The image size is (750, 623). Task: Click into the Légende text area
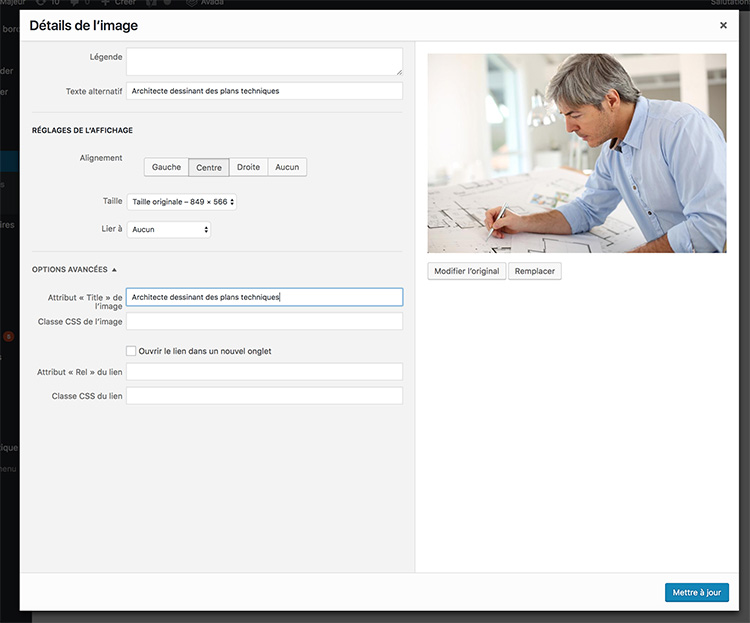265,61
